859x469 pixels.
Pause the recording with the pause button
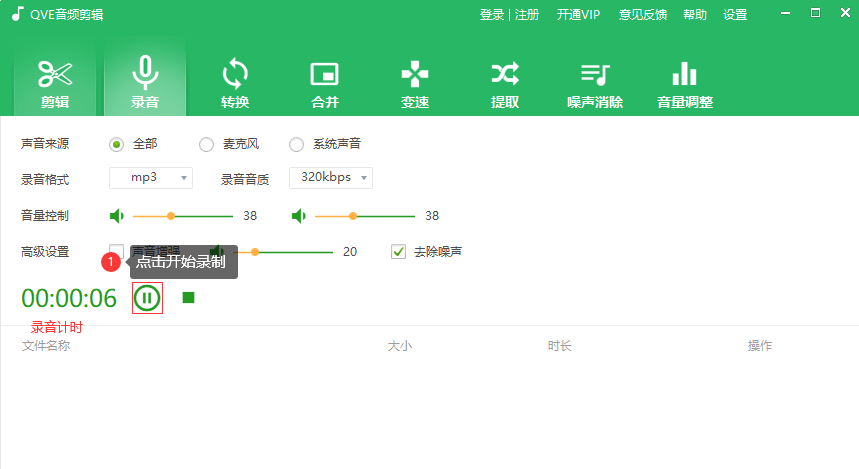click(147, 298)
